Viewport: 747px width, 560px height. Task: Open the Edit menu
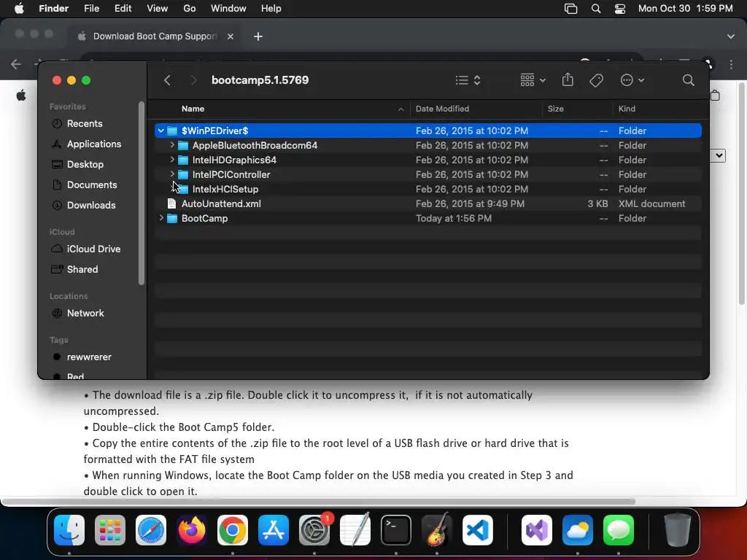pyautogui.click(x=123, y=9)
